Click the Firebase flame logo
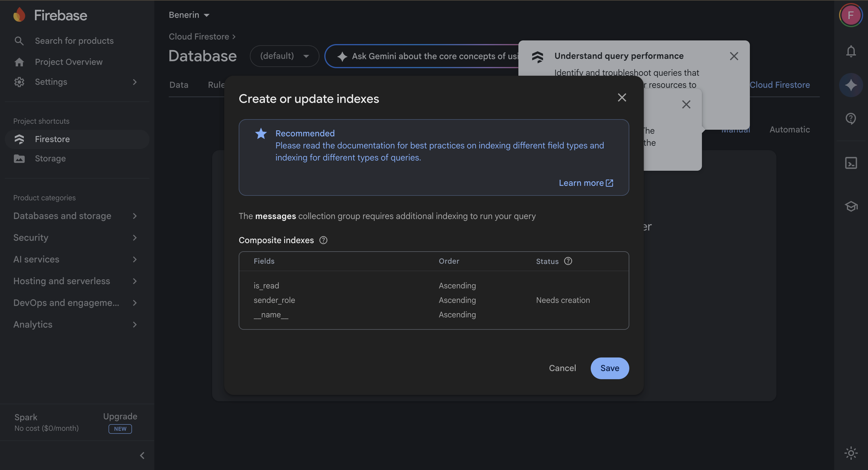Image resolution: width=868 pixels, height=470 pixels. pos(19,15)
